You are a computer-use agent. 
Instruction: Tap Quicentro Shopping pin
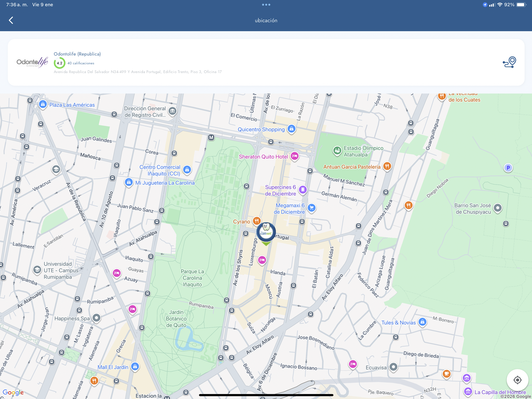(292, 129)
